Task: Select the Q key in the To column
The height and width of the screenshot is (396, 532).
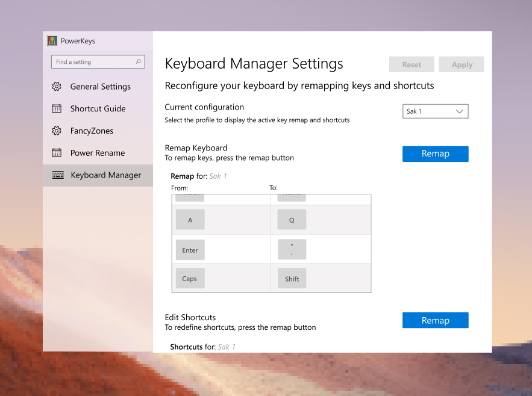Action: pos(292,219)
